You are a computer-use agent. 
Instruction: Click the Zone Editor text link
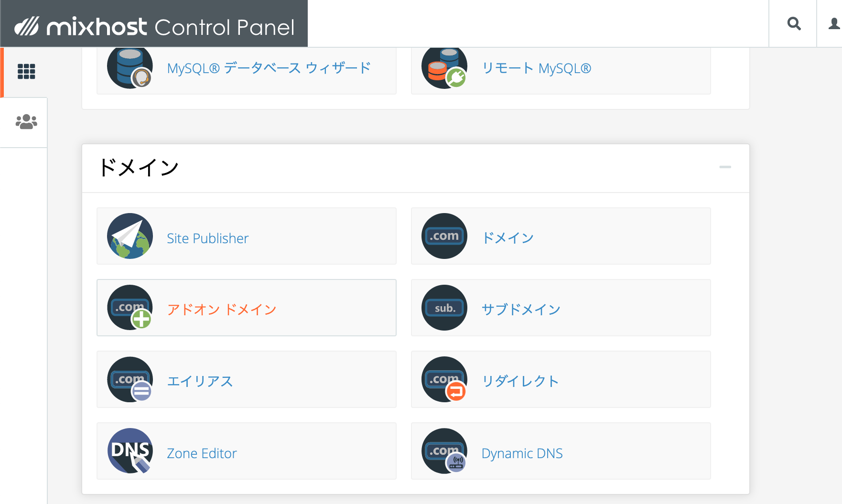click(202, 453)
